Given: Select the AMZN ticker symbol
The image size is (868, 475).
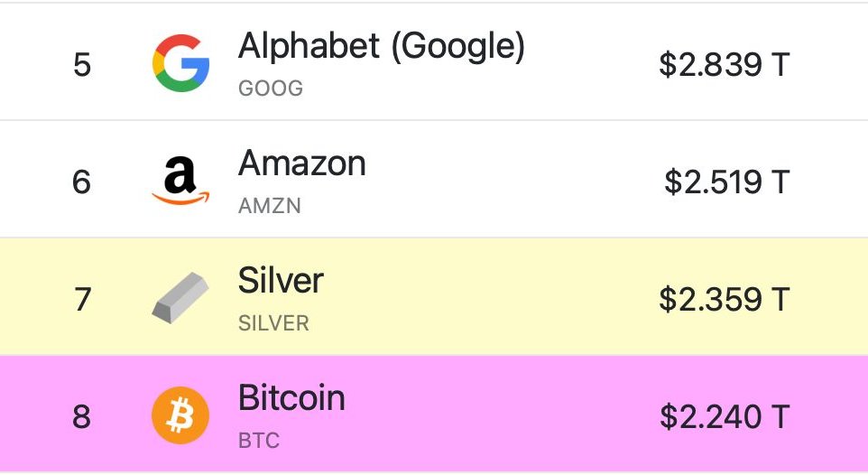Looking at the screenshot, I should pos(270,206).
